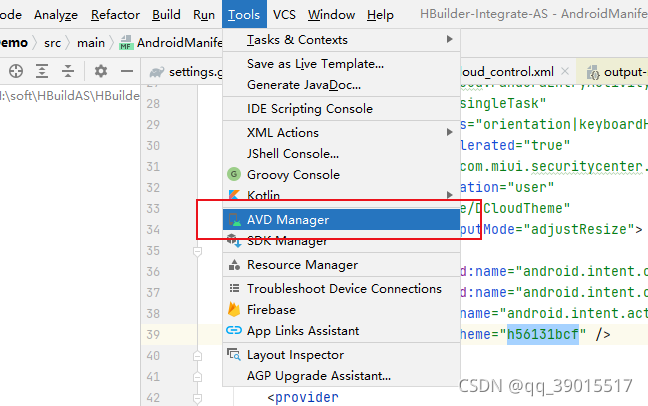
Task: Click the App Links Assistant chain icon
Action: click(234, 330)
